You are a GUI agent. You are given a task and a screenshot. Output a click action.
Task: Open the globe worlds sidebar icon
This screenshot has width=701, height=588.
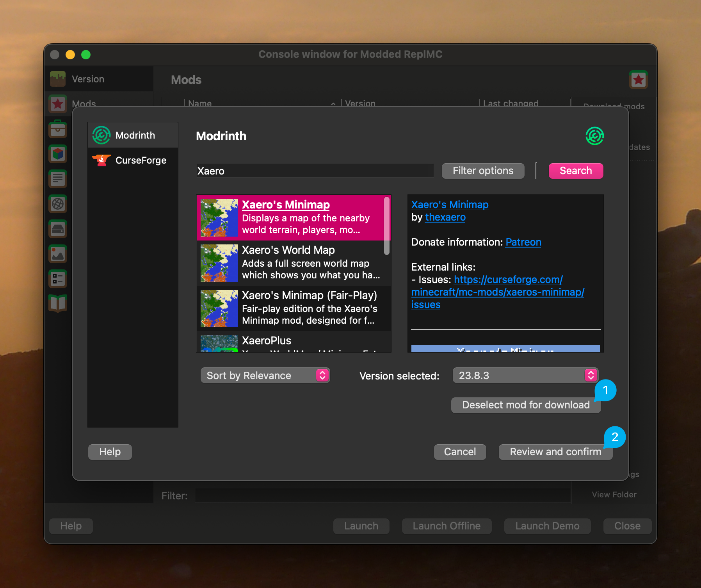58,204
